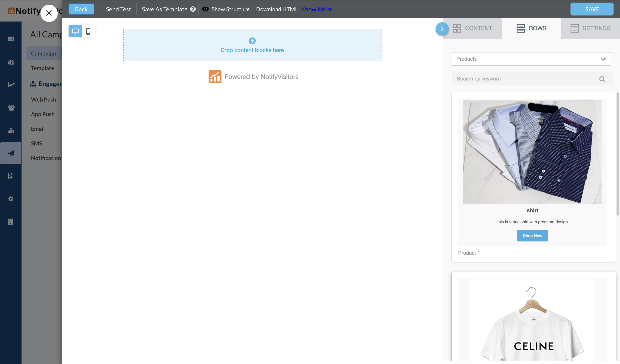Switch to mobile preview mode
This screenshot has height=364, width=620.
tap(88, 31)
